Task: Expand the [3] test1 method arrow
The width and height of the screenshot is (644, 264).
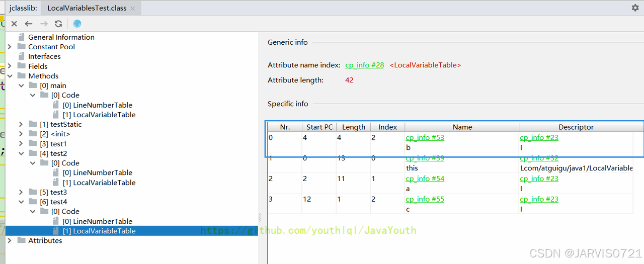Action: coord(21,144)
